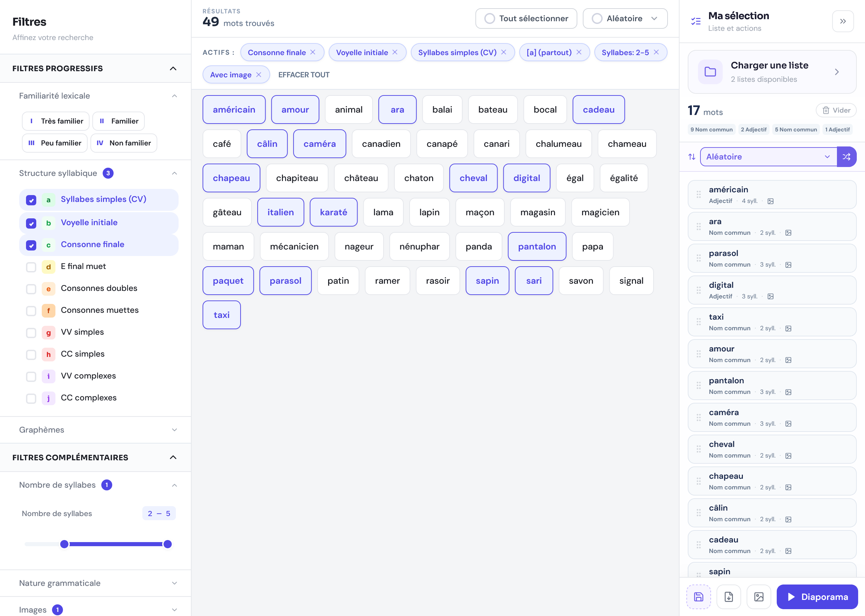This screenshot has width=865, height=616.
Task: Select the Très familier filter
Action: (56, 121)
